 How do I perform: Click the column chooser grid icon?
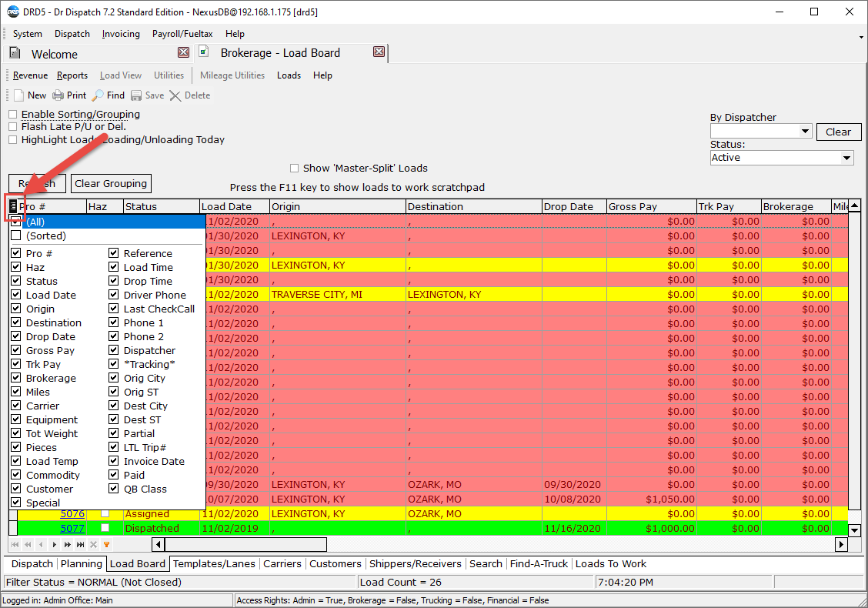coord(13,206)
